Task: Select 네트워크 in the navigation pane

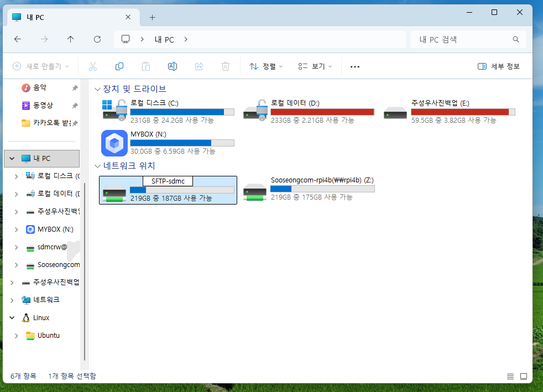Action: pyautogui.click(x=46, y=300)
